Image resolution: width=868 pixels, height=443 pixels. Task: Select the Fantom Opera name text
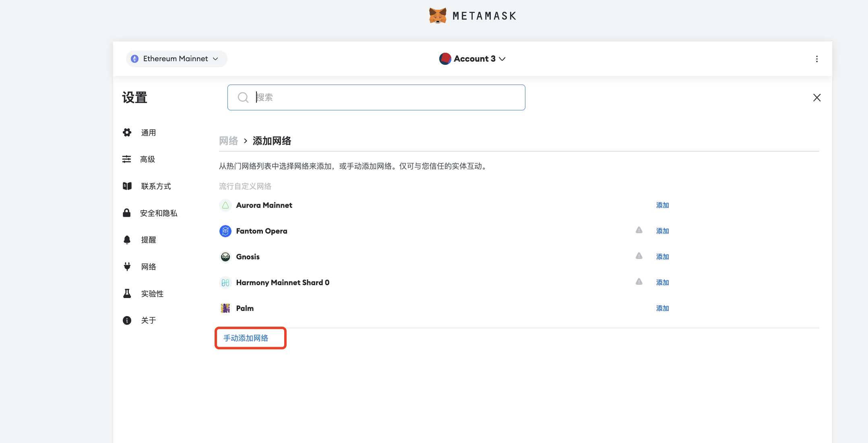[x=262, y=231]
